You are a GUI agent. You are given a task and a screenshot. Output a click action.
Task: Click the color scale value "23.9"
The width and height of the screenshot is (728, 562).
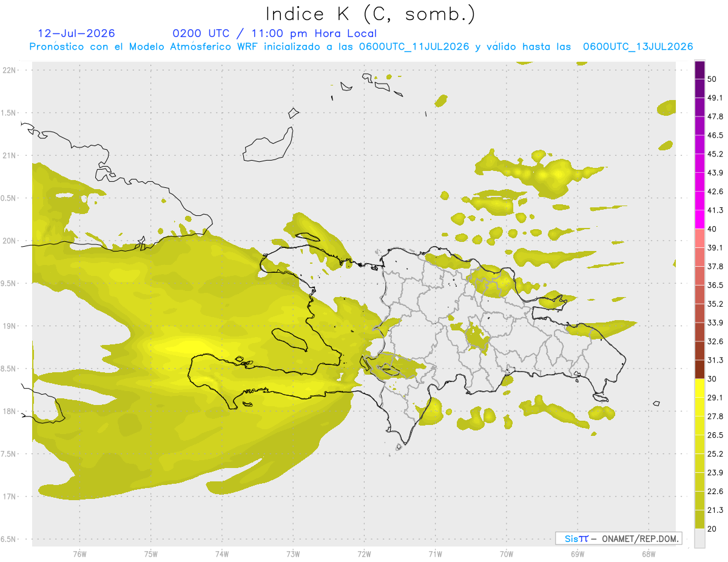[x=715, y=473]
